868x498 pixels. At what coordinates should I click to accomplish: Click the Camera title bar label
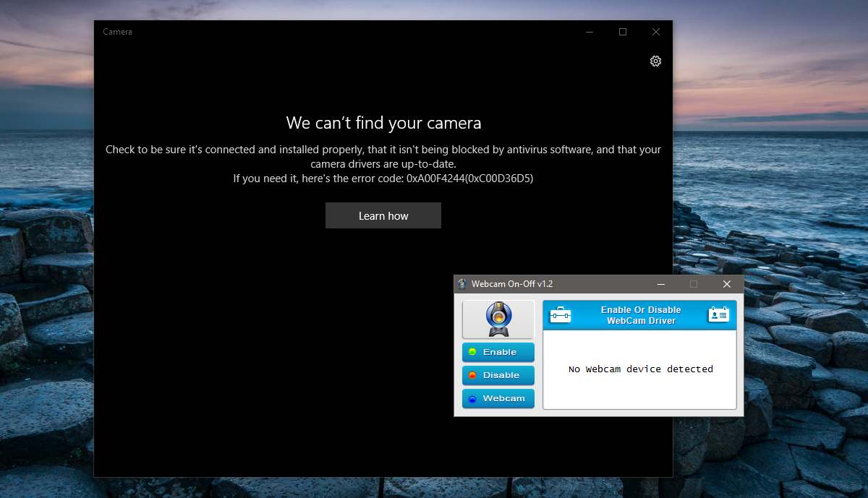[x=117, y=32]
